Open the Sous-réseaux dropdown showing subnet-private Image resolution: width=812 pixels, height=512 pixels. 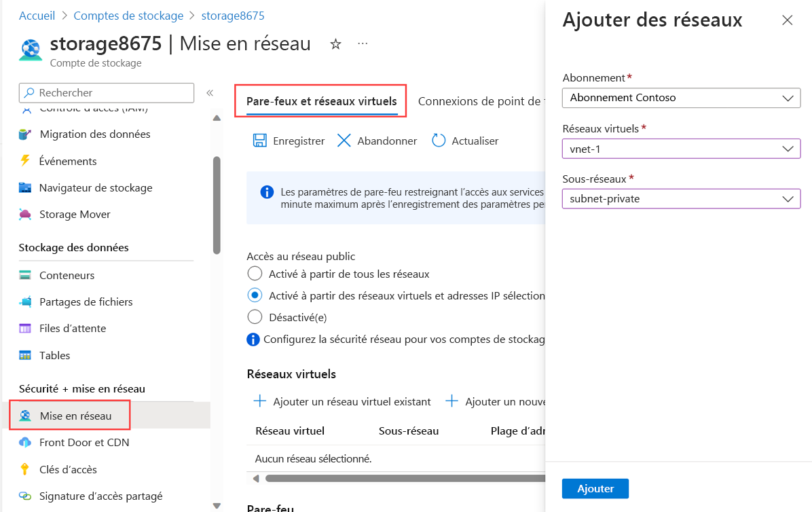click(681, 198)
